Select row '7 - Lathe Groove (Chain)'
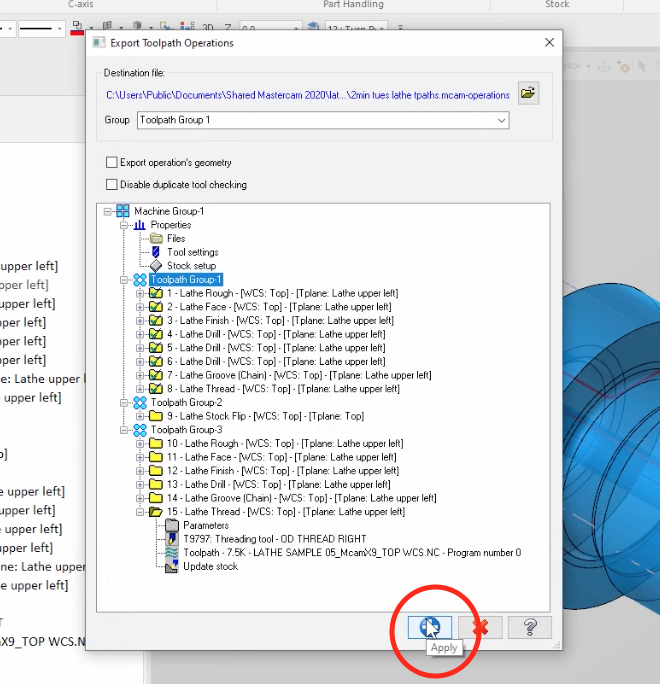The height and width of the screenshot is (684, 660). point(299,375)
